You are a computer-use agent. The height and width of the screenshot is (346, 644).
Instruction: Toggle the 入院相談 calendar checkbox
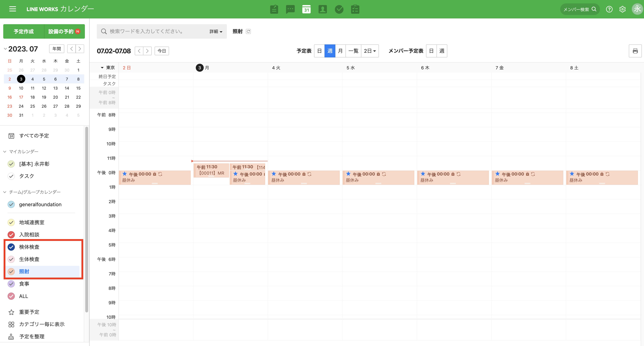click(11, 235)
